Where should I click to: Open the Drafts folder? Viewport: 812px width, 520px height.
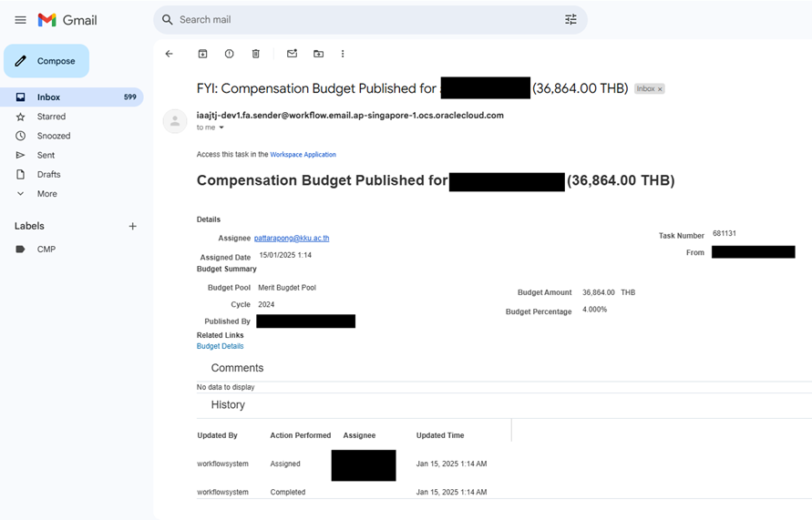click(x=48, y=175)
